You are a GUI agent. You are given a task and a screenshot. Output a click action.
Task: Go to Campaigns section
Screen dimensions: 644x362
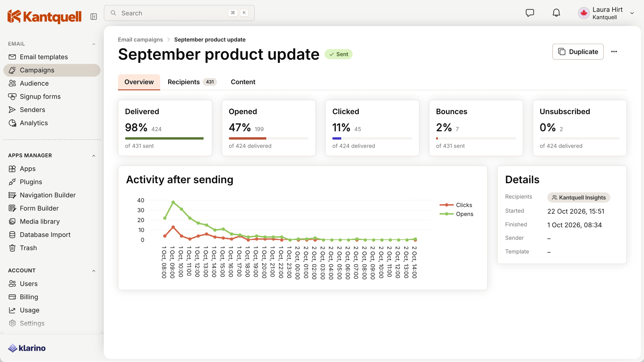[52, 70]
